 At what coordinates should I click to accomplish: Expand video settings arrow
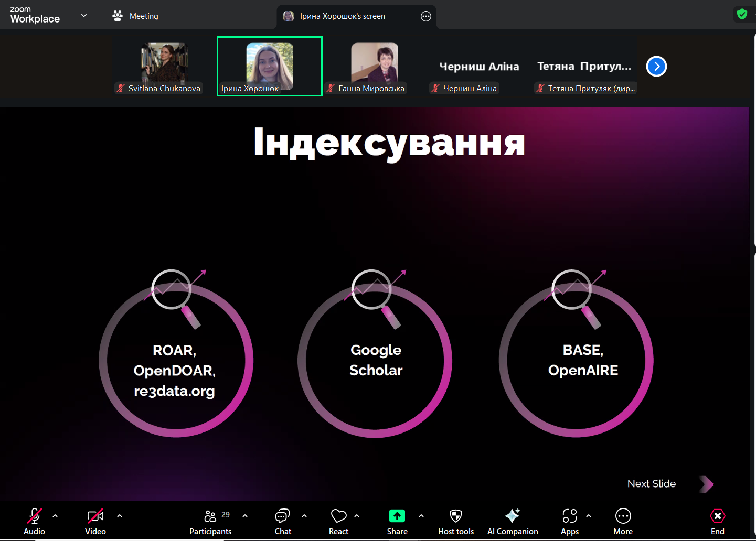[120, 516]
